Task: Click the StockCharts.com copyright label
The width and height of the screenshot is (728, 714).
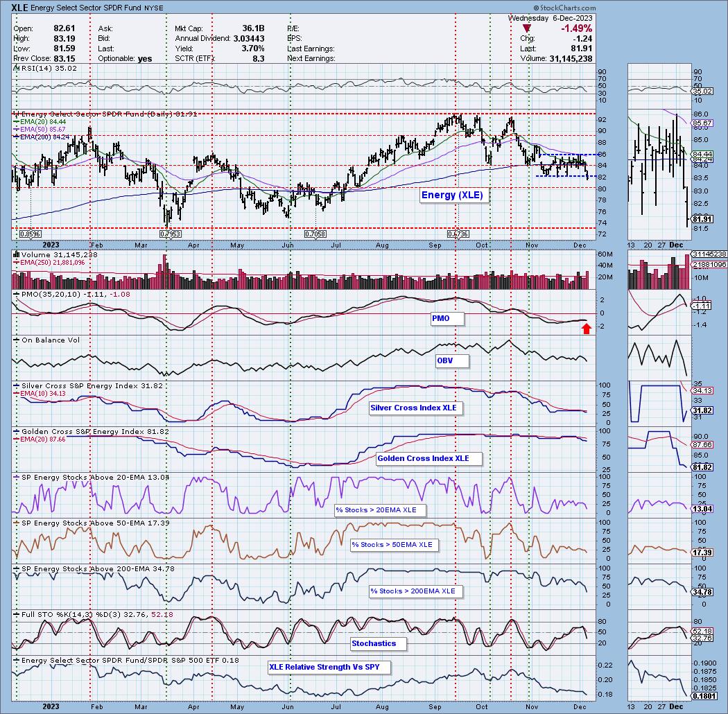Action: [564, 8]
